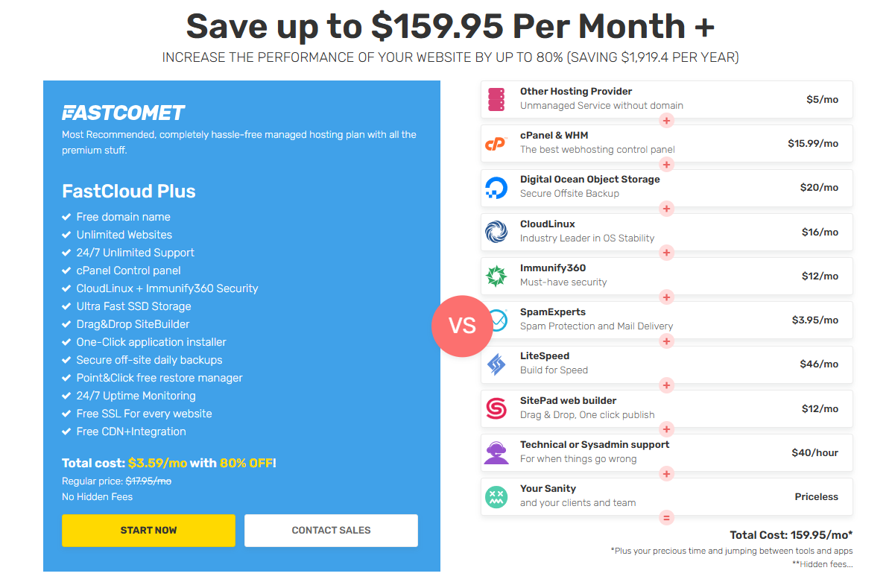Click the red VS circle badge

462,326
